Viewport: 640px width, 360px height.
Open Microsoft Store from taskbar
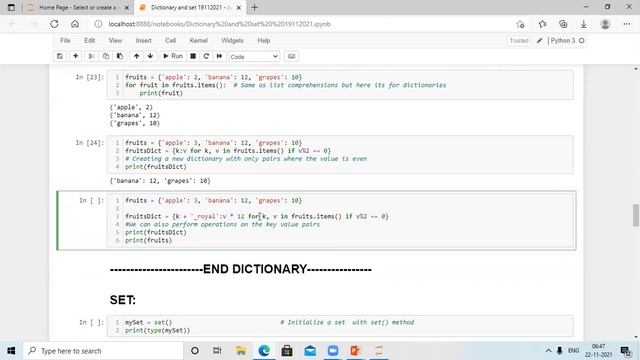[287, 351]
